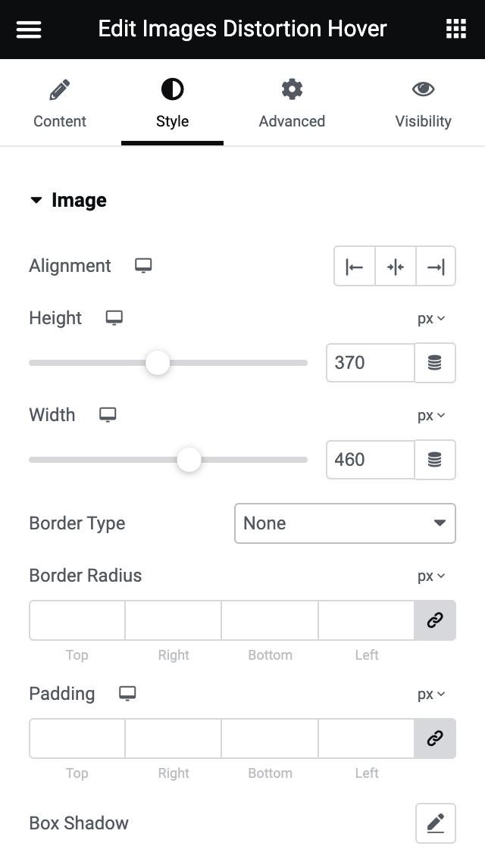
Task: Toggle linked values for Padding
Action: (435, 738)
